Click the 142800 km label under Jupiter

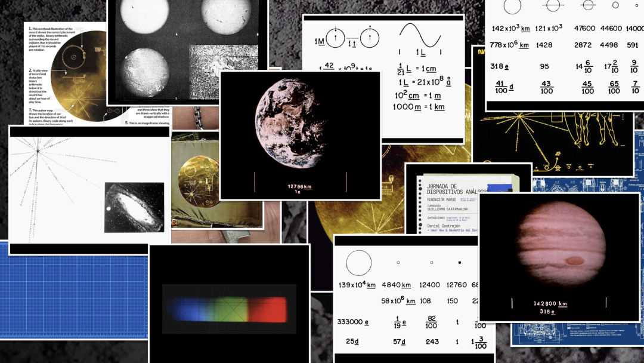click(x=550, y=303)
